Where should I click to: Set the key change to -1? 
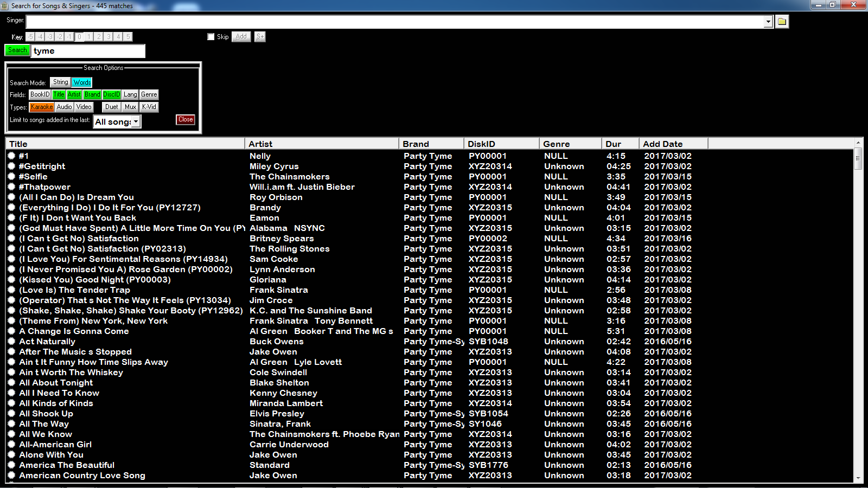(69, 37)
